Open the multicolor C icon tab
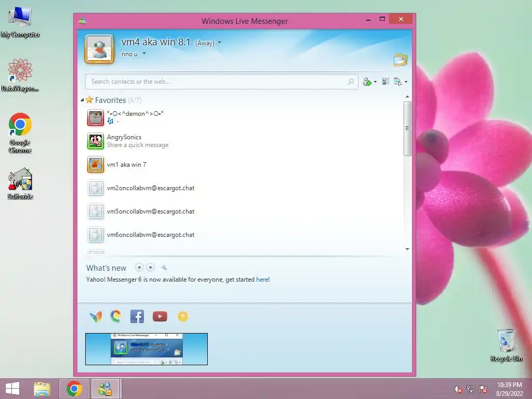 tap(116, 316)
